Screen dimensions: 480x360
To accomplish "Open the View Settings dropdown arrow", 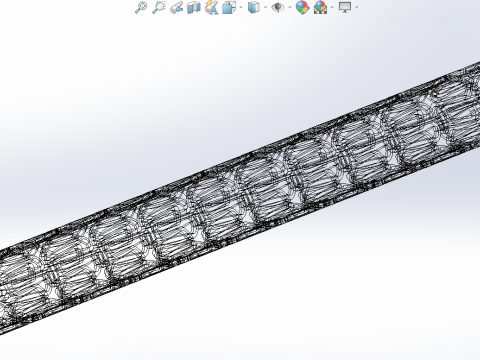I will point(357,7).
